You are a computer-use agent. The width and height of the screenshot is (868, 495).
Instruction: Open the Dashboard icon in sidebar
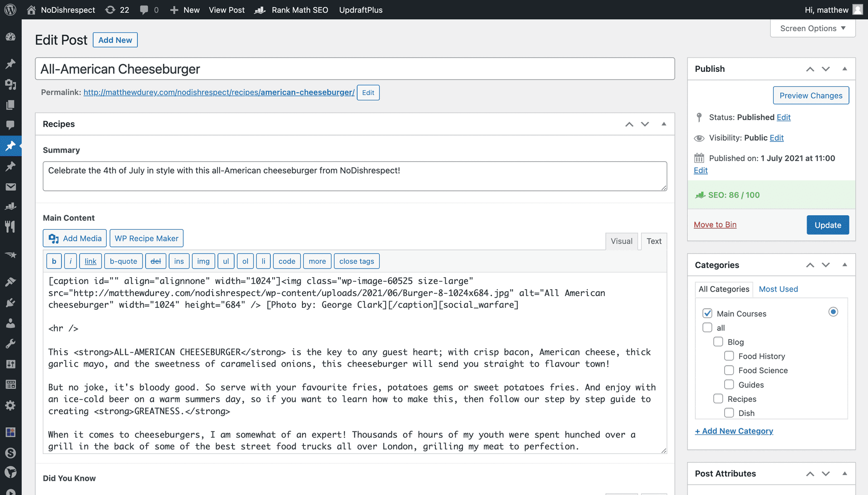pyautogui.click(x=10, y=37)
